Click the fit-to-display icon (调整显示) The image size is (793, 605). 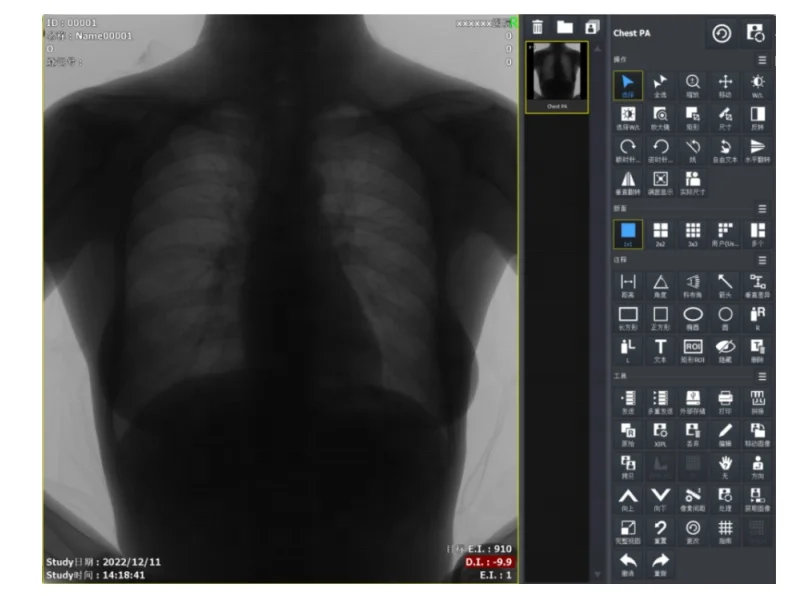coord(660,182)
